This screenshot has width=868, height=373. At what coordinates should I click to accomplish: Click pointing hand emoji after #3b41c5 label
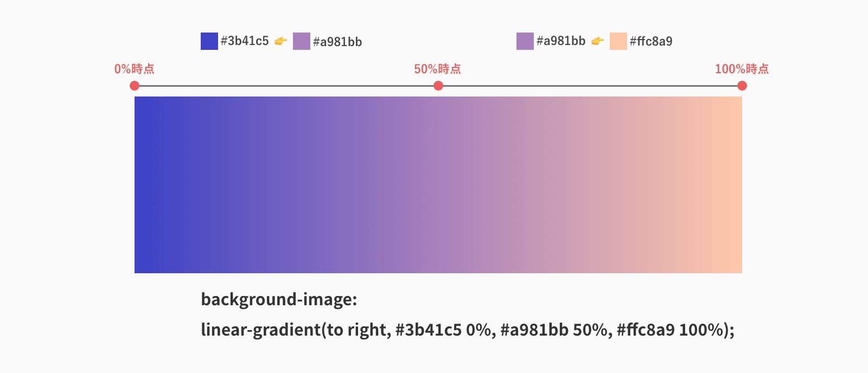[x=280, y=41]
